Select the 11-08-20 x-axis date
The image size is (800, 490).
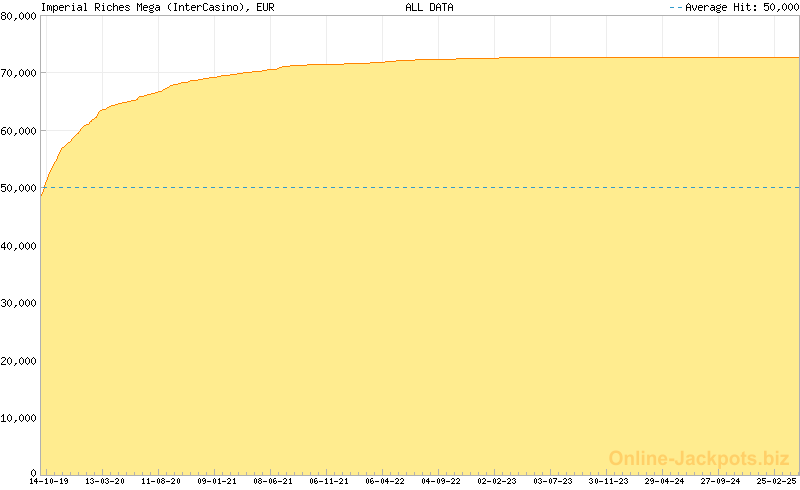160,481
